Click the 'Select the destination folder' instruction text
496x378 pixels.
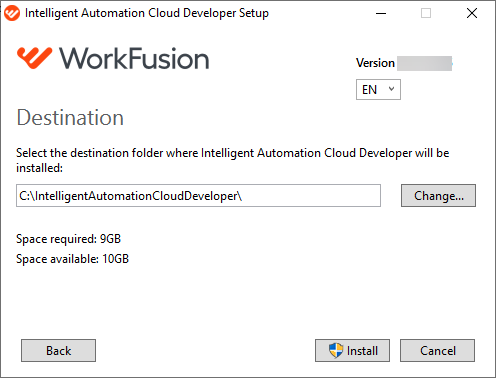[x=233, y=160]
